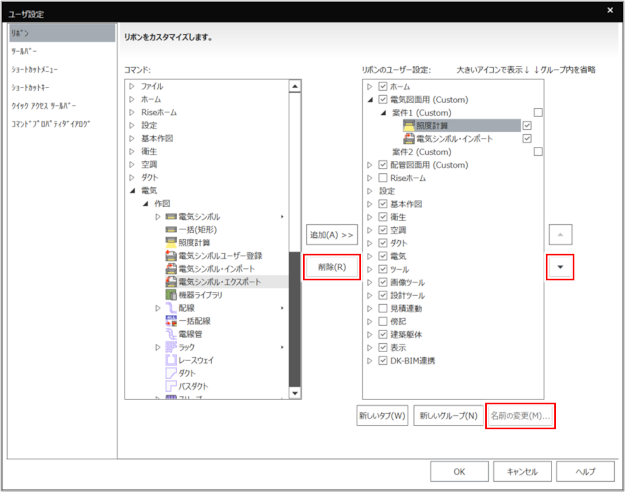Viewport: 625px width, 492px height.
Task: Pick the レースウェイ command icon
Action: (x=171, y=360)
